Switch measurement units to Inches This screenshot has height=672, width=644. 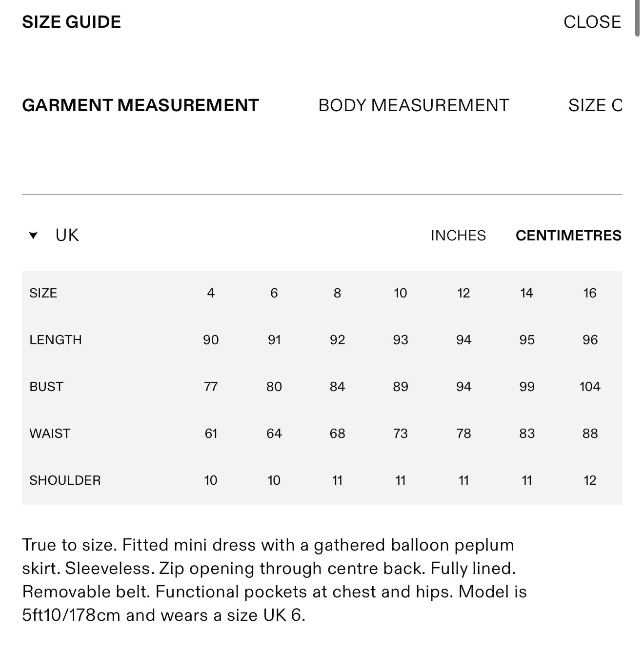[458, 236]
